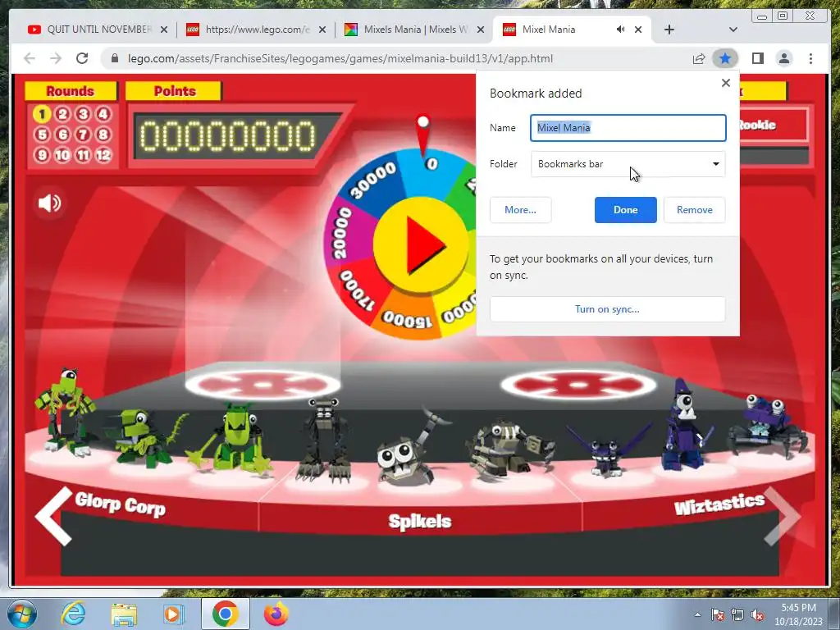
Task: Open the side panel icon
Action: point(757,58)
